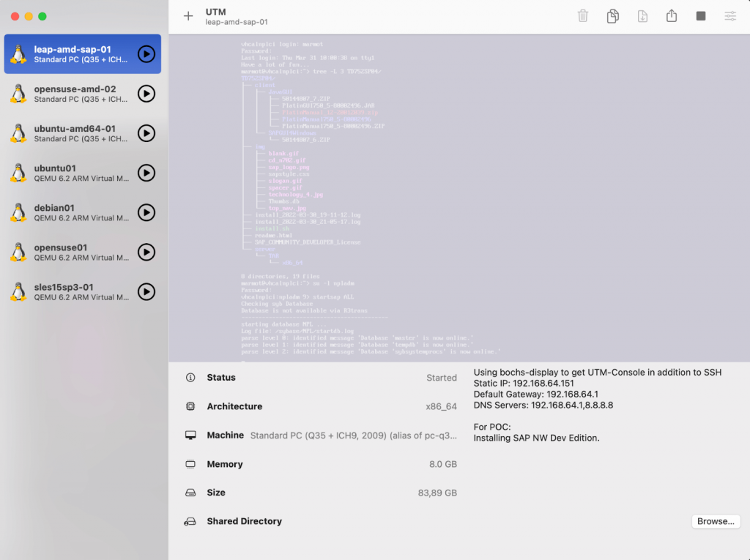This screenshot has height=560, width=750.
Task: Clone the selected VM via copy icon
Action: point(613,16)
